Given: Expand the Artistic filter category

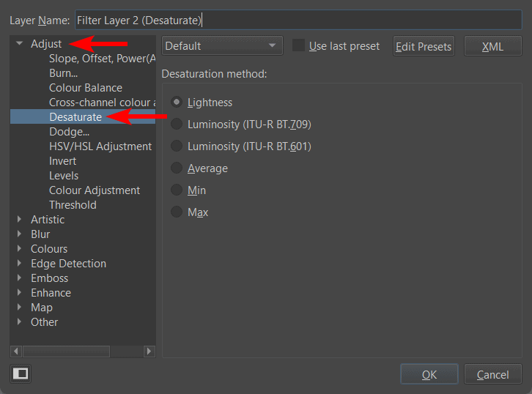Looking at the screenshot, I should click(20, 220).
